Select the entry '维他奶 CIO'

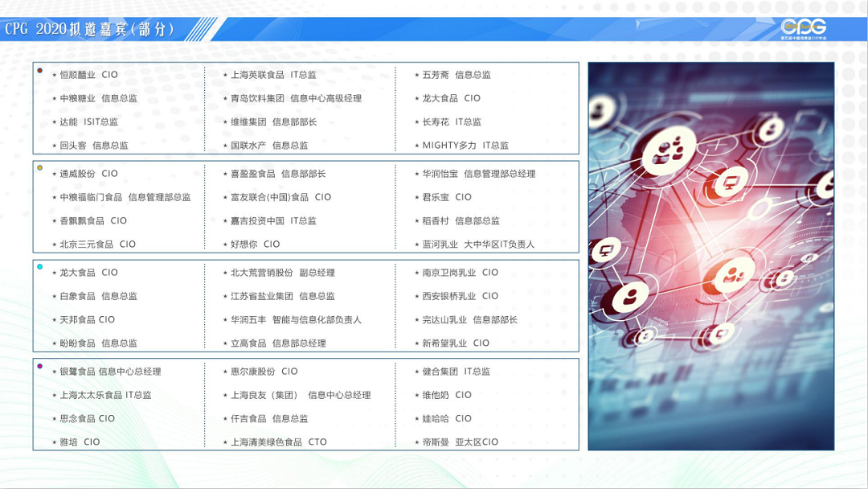[x=447, y=396]
